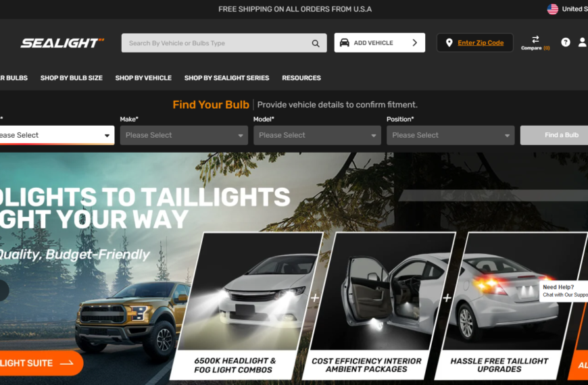Open SHOP BY SEALIGHT SERIES menu
This screenshot has width=588, height=385.
tap(226, 78)
